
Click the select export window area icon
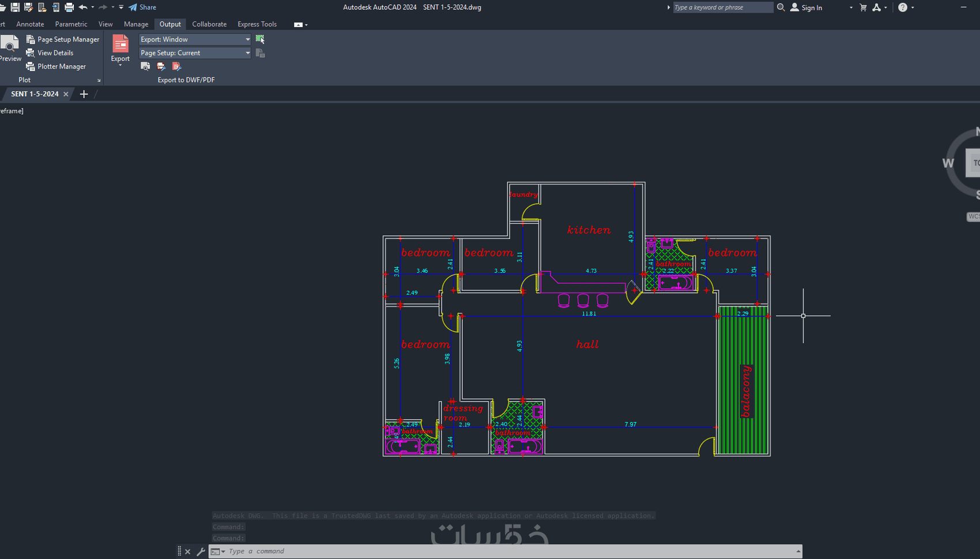[x=261, y=39]
